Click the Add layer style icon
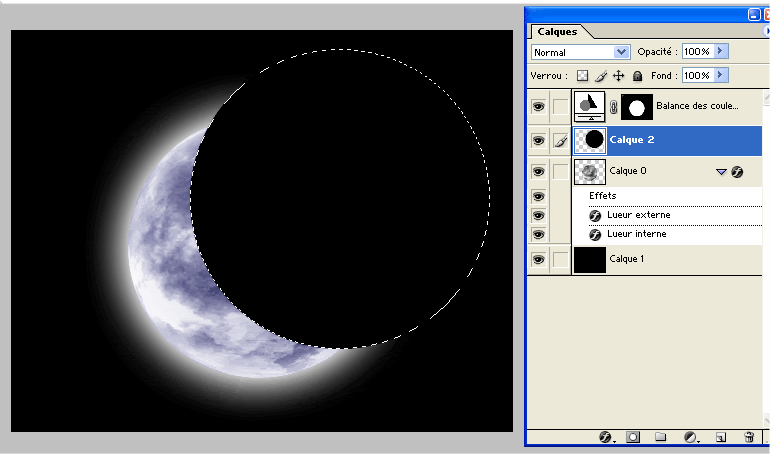The image size is (770, 454). (x=605, y=438)
